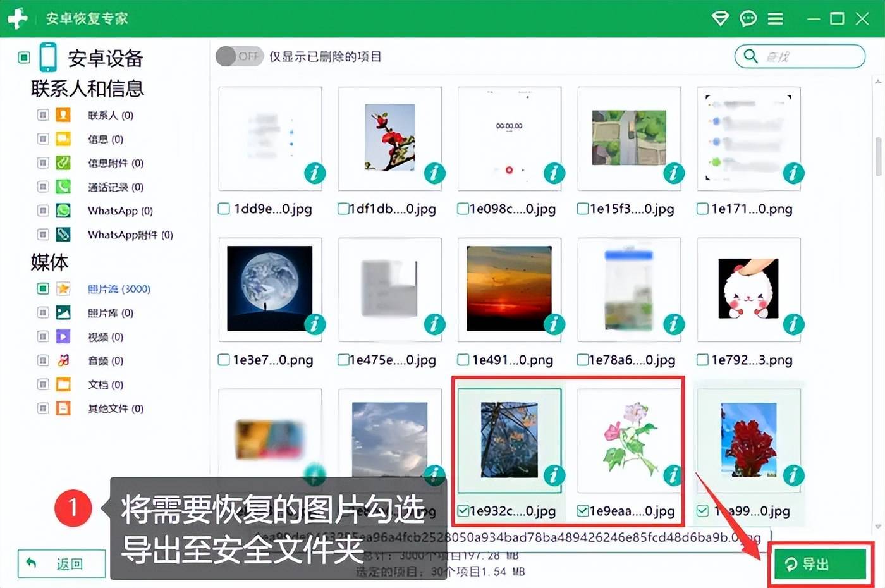The image size is (885, 588).
Task: Open the chat feedback bubble icon
Action: click(x=748, y=18)
